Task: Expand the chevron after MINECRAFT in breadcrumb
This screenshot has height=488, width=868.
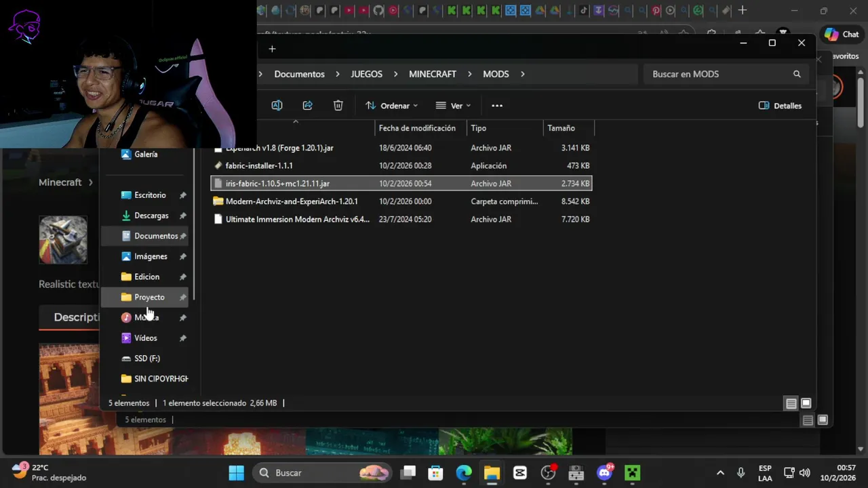Action: (469, 74)
